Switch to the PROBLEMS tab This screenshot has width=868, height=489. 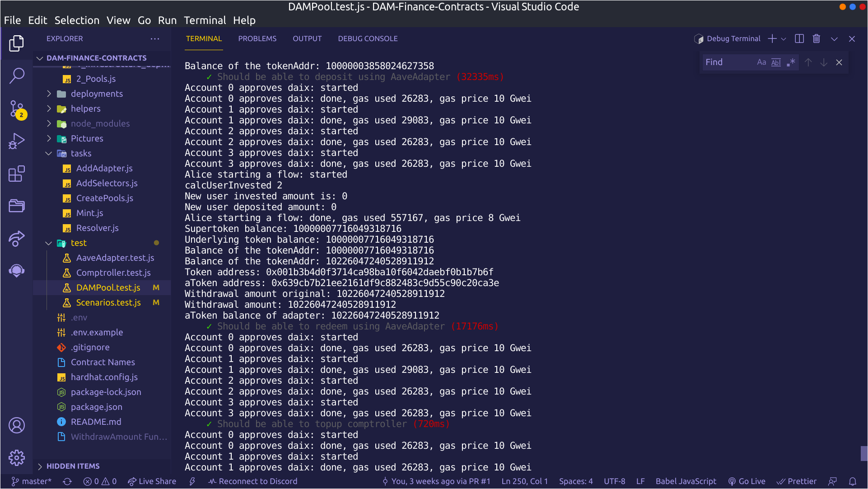(x=257, y=39)
